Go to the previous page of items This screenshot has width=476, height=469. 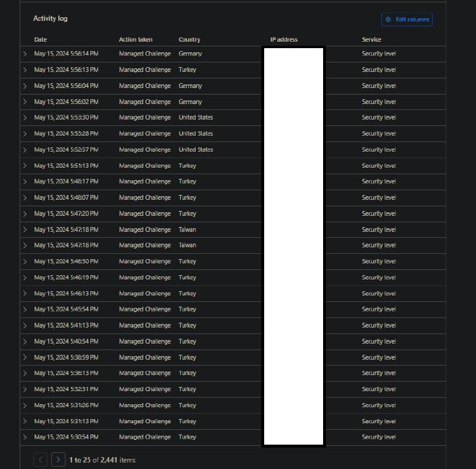[40, 459]
